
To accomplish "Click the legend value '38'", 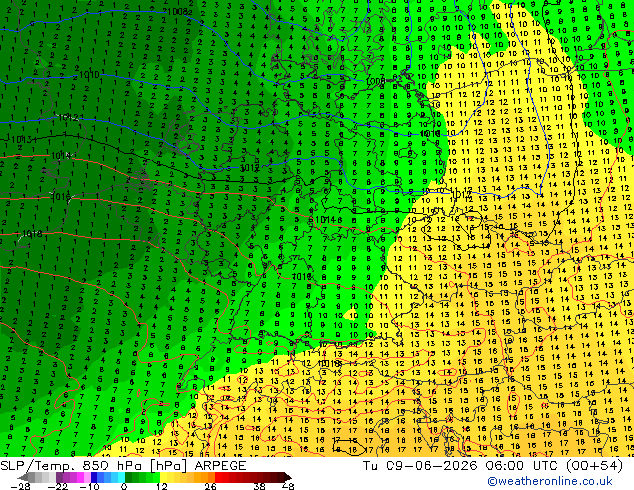I will 260,486.
